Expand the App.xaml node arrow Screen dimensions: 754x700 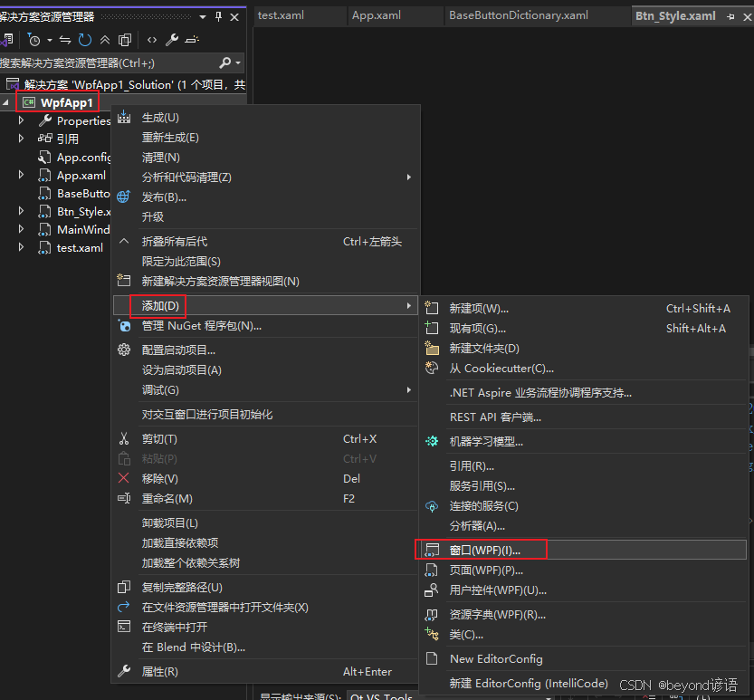point(21,175)
